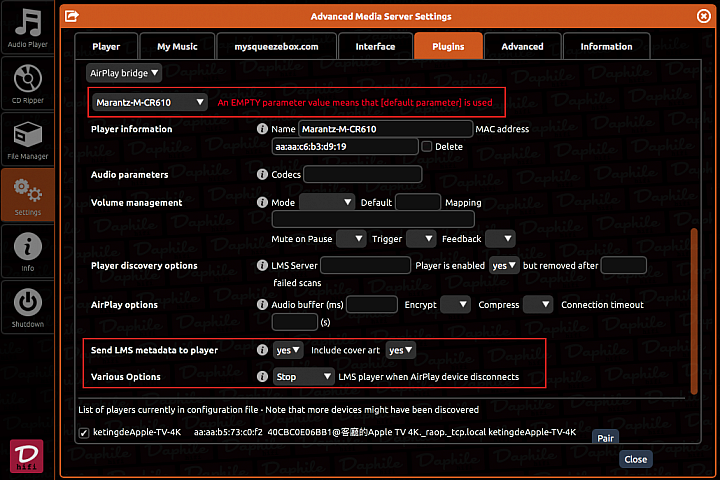The image size is (720, 480).
Task: Open the Feedback dropdown
Action: pyautogui.click(x=500, y=239)
